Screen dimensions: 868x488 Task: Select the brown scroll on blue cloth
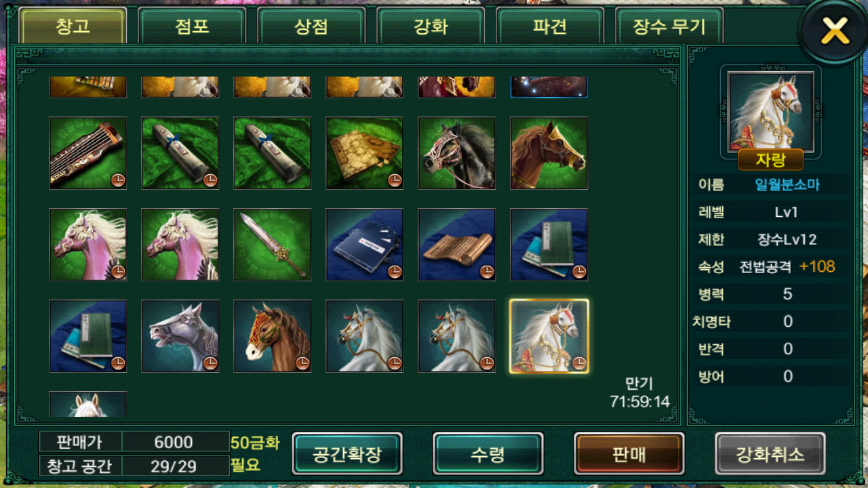457,245
